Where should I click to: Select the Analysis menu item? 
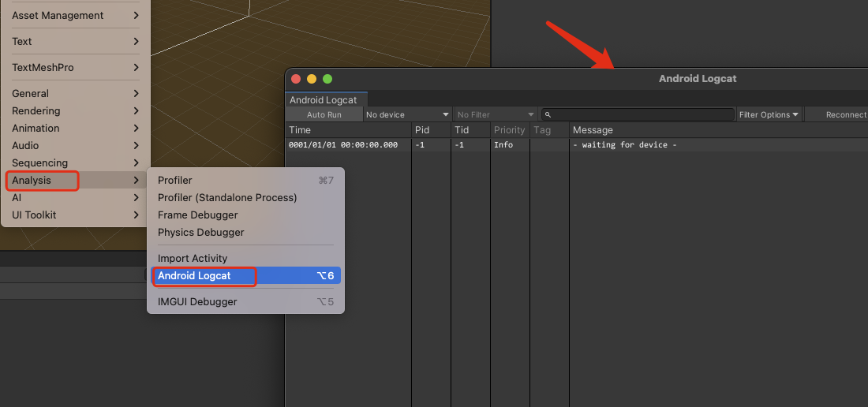(75, 181)
